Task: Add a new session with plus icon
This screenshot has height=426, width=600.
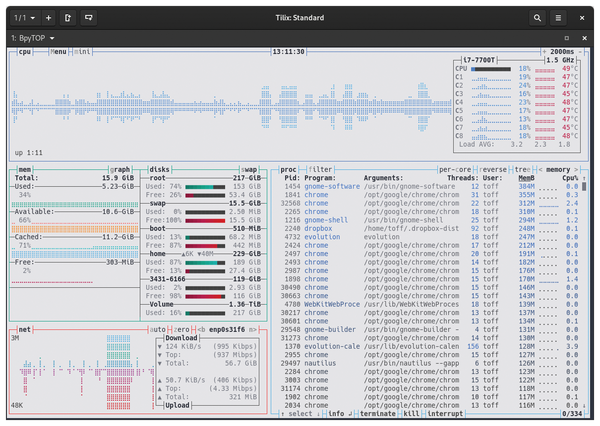Action: pos(48,18)
